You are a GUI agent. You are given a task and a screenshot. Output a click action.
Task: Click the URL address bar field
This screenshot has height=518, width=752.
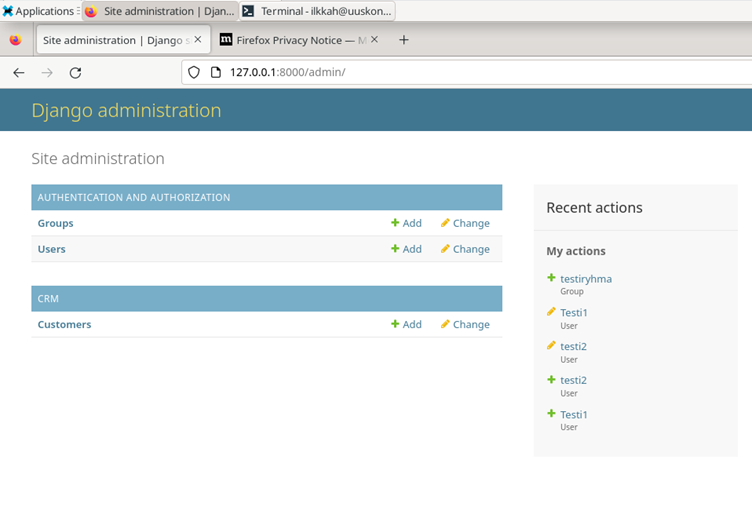tap(450, 73)
